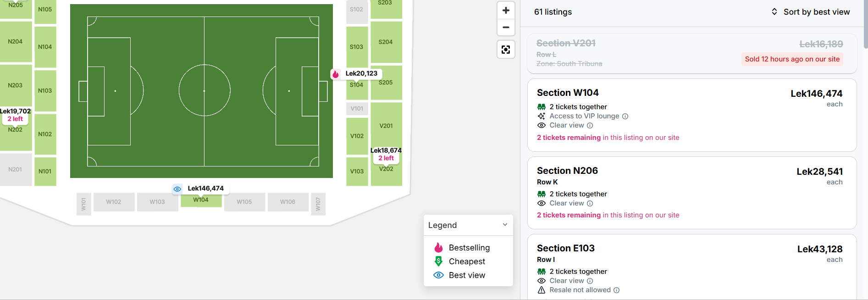
Task: Click the Lek20,123 price bubble
Action: click(x=361, y=73)
